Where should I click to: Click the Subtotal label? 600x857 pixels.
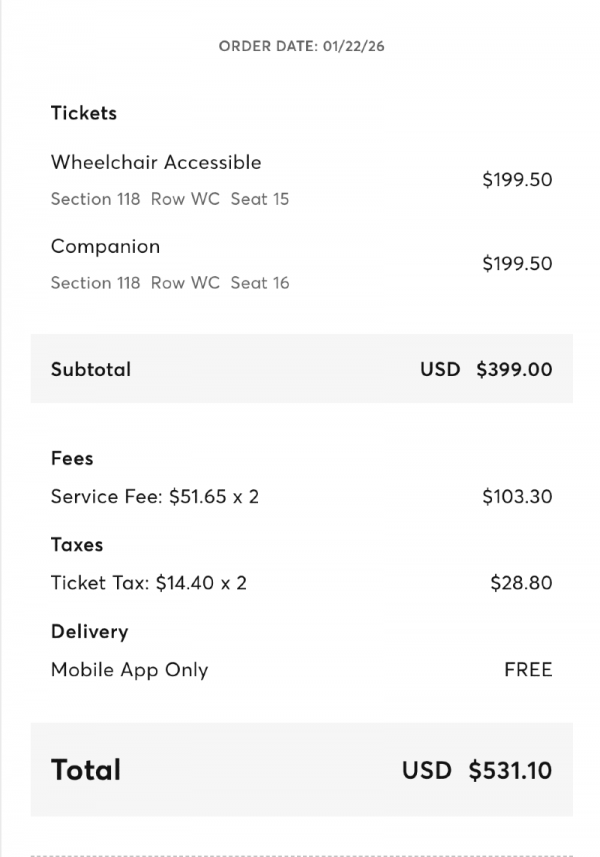point(91,369)
